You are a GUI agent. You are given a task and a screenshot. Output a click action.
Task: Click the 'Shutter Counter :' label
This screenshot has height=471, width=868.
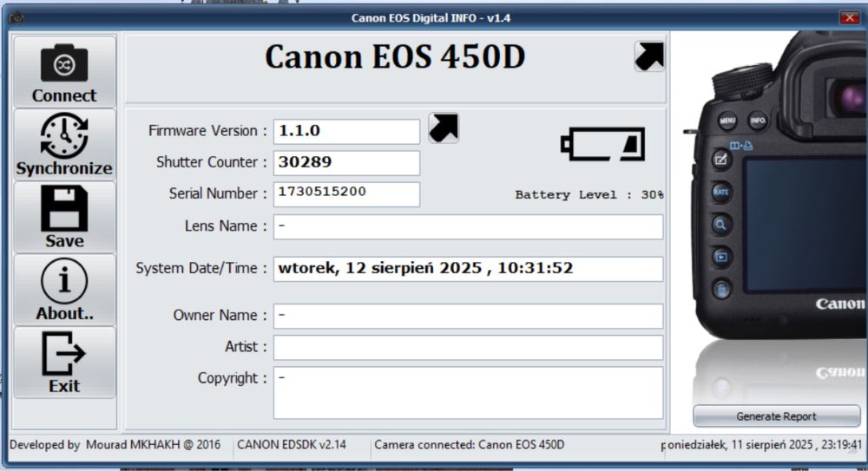coord(212,162)
